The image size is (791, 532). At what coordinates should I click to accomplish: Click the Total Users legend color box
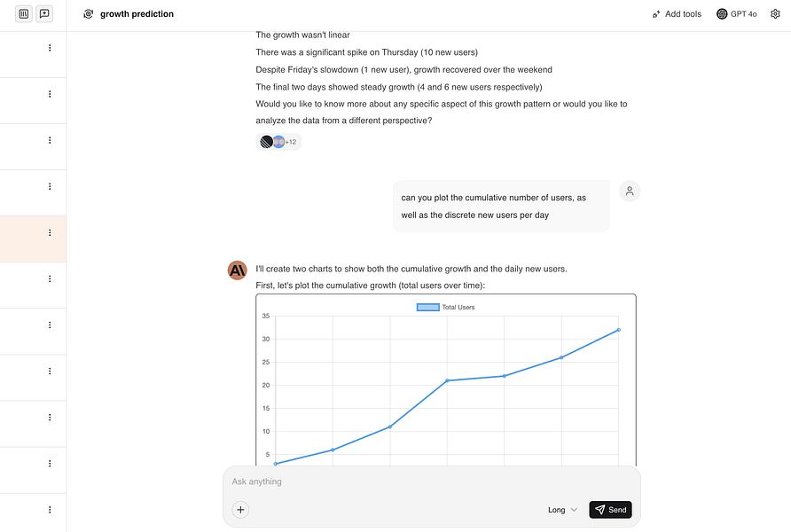coord(428,308)
